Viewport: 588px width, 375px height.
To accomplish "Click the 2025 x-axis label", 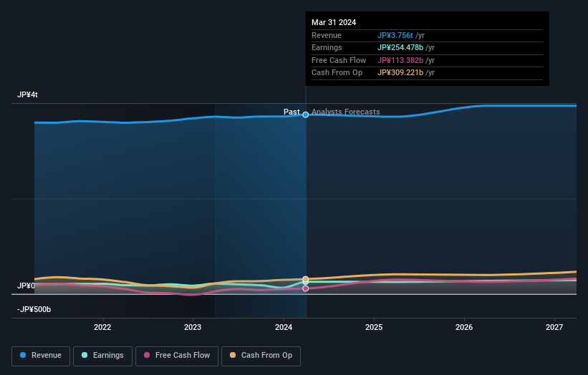I will [x=374, y=327].
